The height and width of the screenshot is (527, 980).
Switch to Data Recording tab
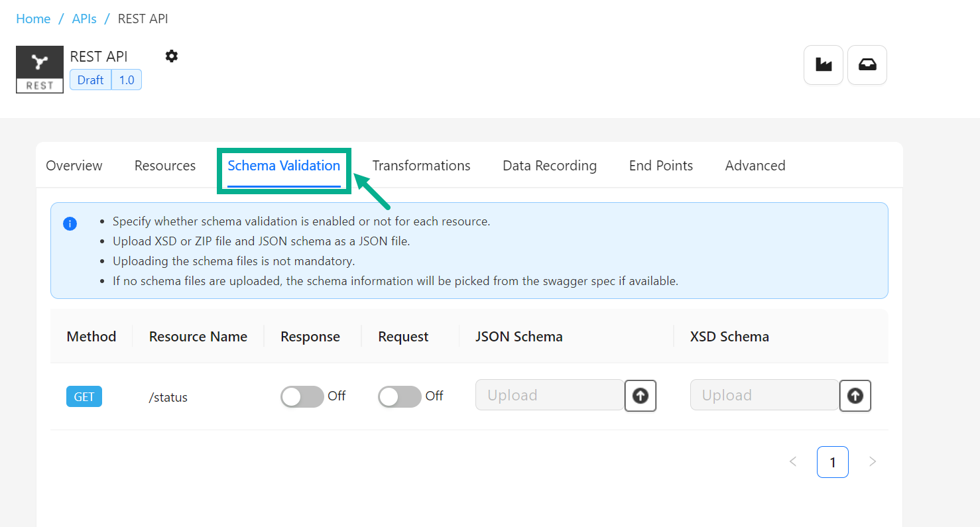click(x=550, y=166)
